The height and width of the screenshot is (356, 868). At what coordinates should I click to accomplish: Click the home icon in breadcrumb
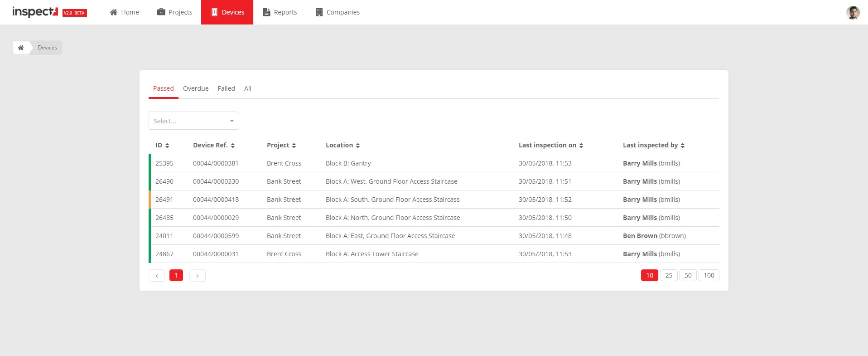[21, 48]
